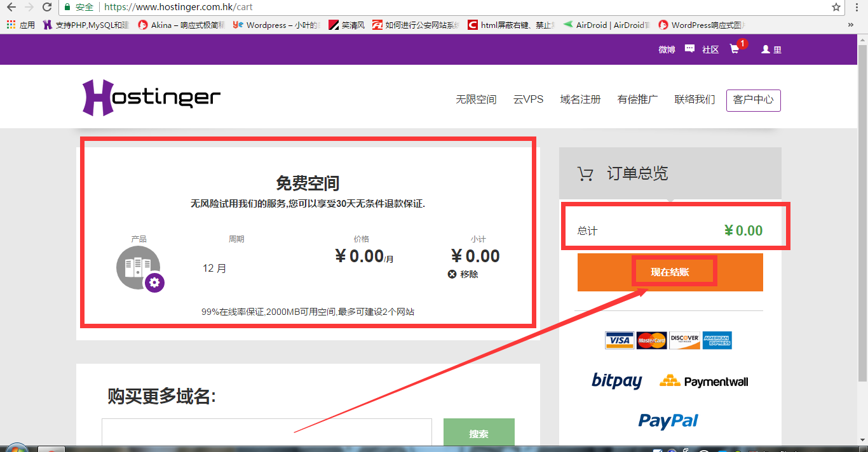Open product settings via the gear on server icon
Viewport: 868px width, 452px height.
tap(154, 283)
